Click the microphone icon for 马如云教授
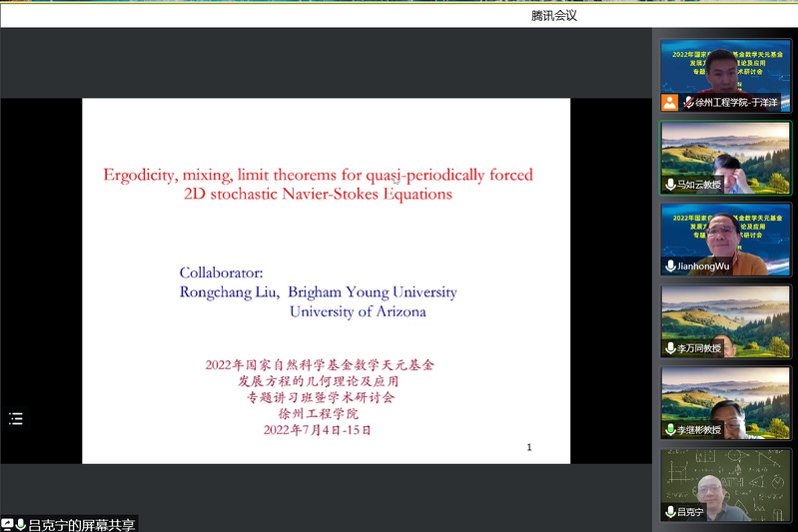Screen dimensions: 798x532 pos(670,185)
